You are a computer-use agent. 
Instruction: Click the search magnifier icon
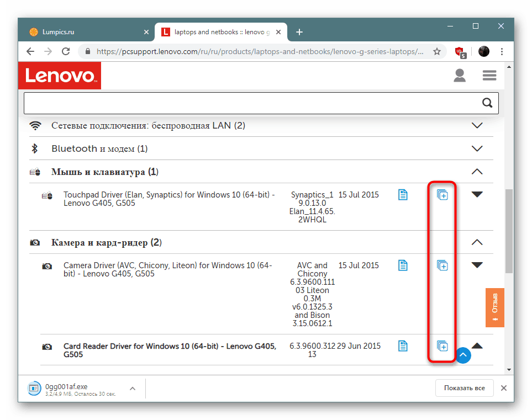487,103
